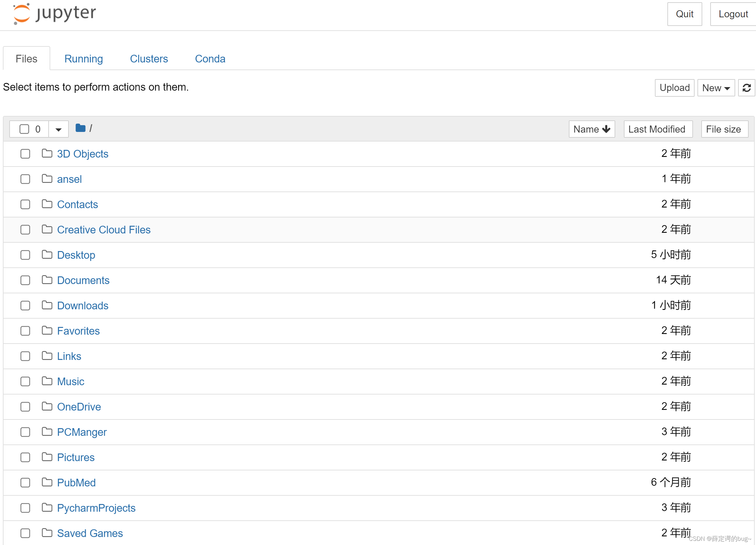Click the Desktop folder icon
Viewport: 756px width, 545px height.
(47, 254)
